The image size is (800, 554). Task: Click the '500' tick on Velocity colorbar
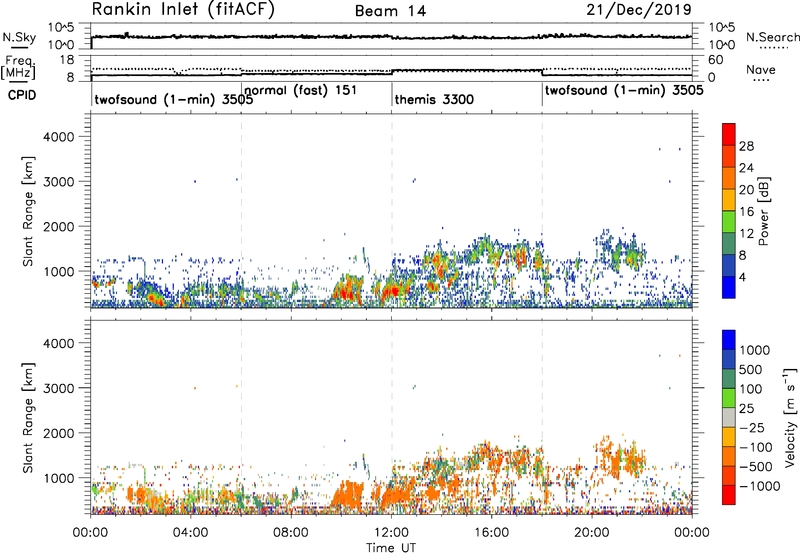(x=751, y=369)
